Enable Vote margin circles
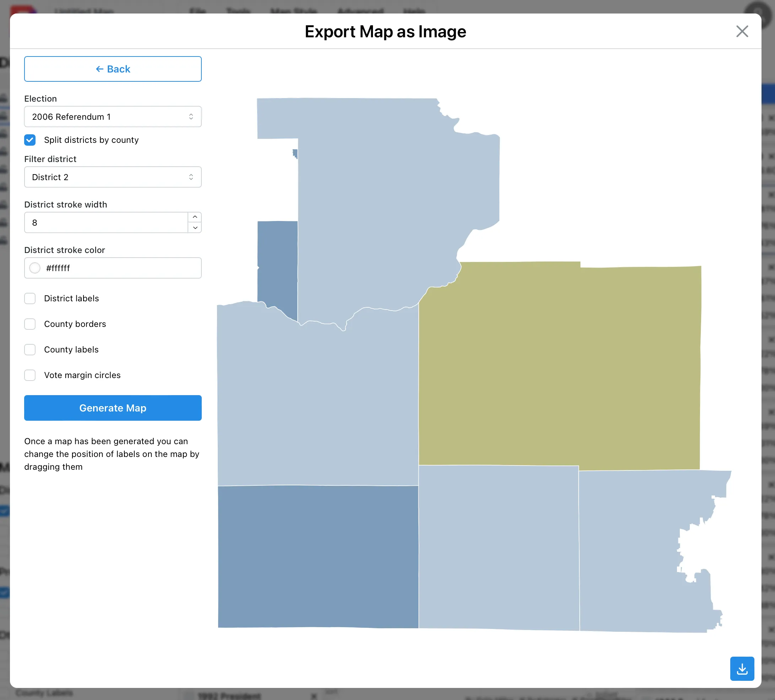This screenshot has width=775, height=700. (x=30, y=375)
